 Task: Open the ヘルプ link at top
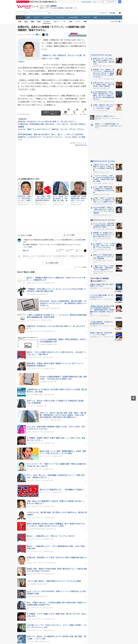click(x=94, y=2)
